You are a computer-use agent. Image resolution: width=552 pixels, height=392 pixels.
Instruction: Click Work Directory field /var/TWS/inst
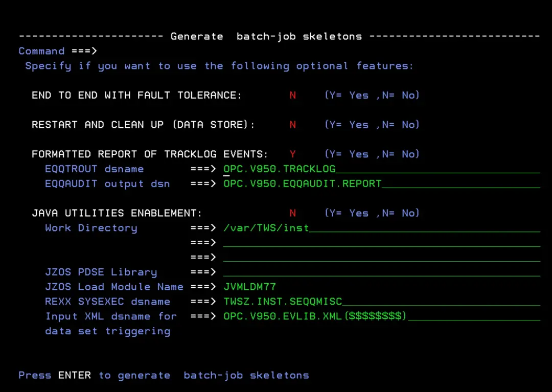[382, 228]
